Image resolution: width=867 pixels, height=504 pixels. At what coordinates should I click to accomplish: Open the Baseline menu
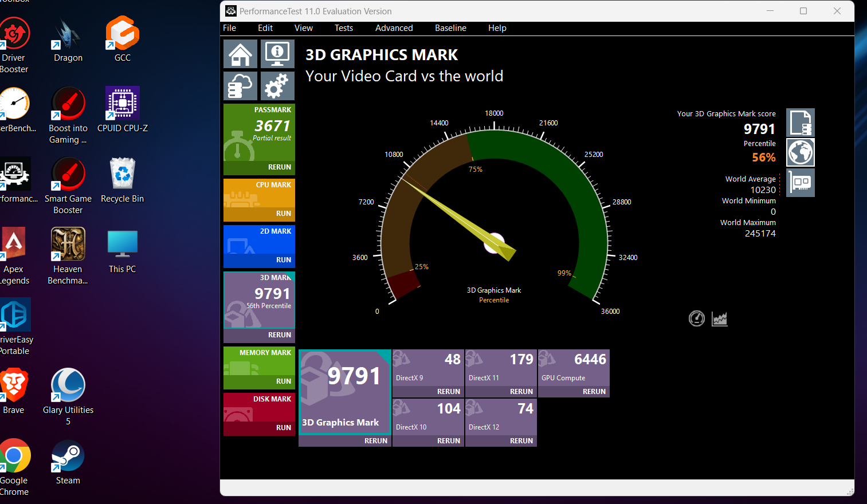pos(451,28)
